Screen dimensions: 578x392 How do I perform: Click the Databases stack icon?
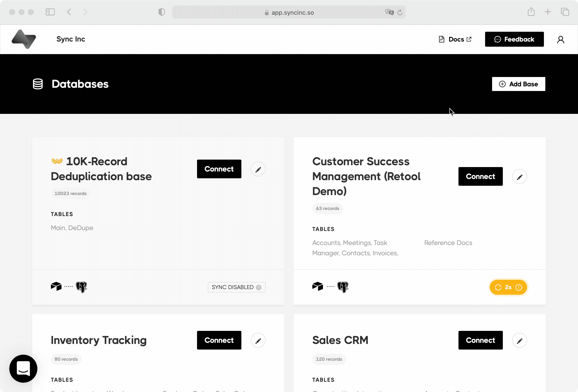38,84
